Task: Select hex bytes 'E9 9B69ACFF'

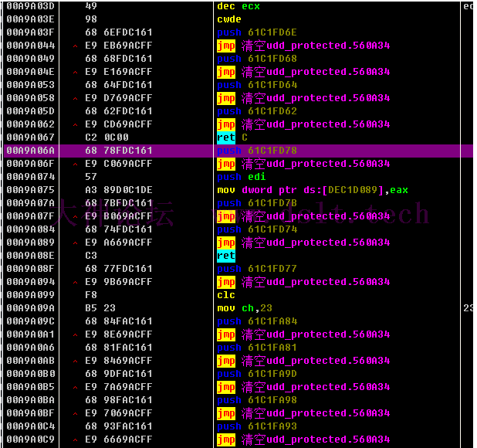Action: point(119,282)
